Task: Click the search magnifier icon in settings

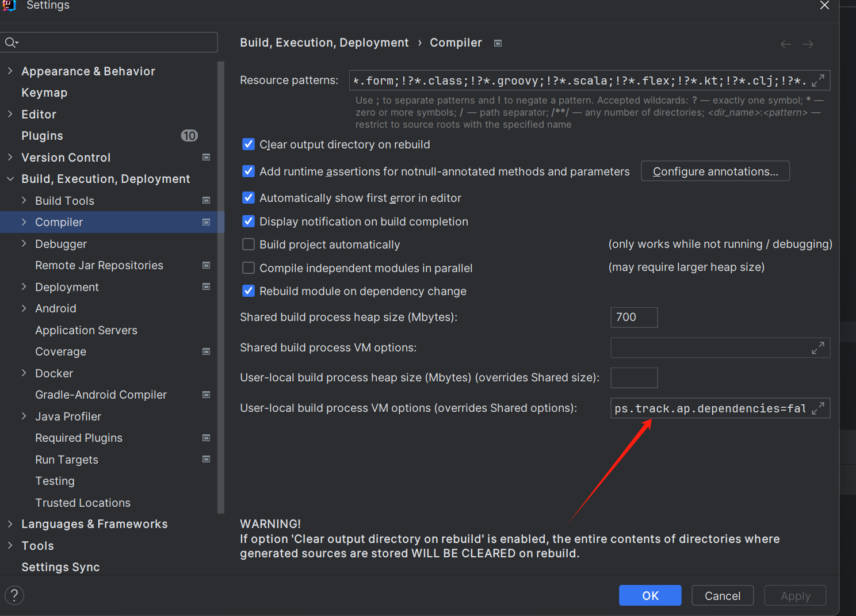Action: pos(11,43)
